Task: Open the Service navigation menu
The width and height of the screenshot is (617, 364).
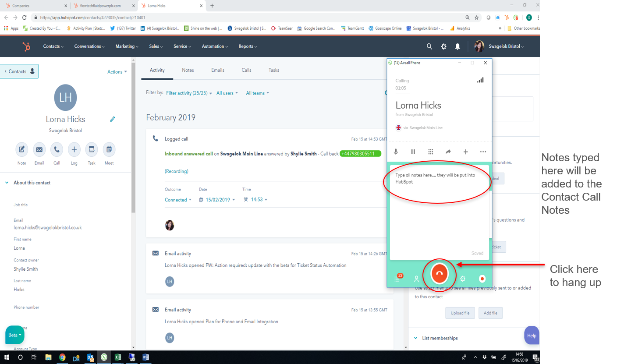Action: pos(182,46)
